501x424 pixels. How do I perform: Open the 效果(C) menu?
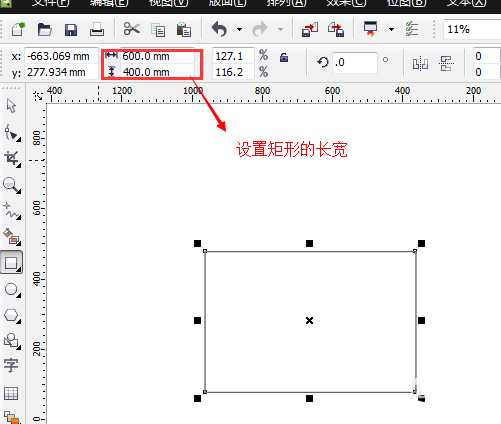[346, 3]
